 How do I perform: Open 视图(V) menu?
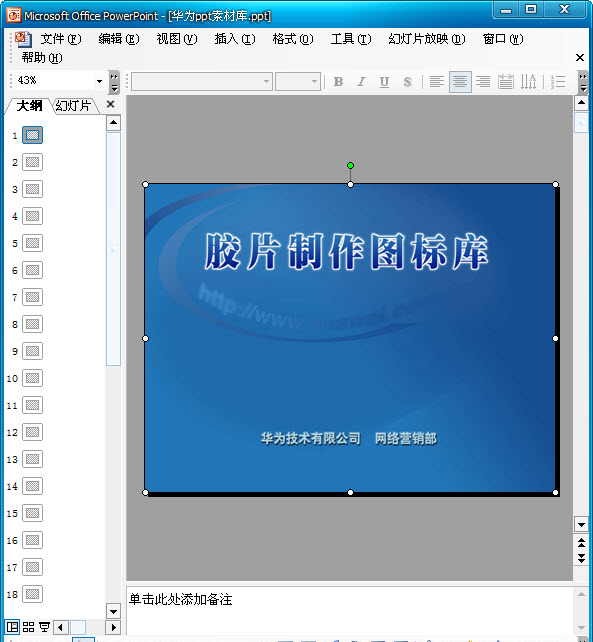point(177,39)
